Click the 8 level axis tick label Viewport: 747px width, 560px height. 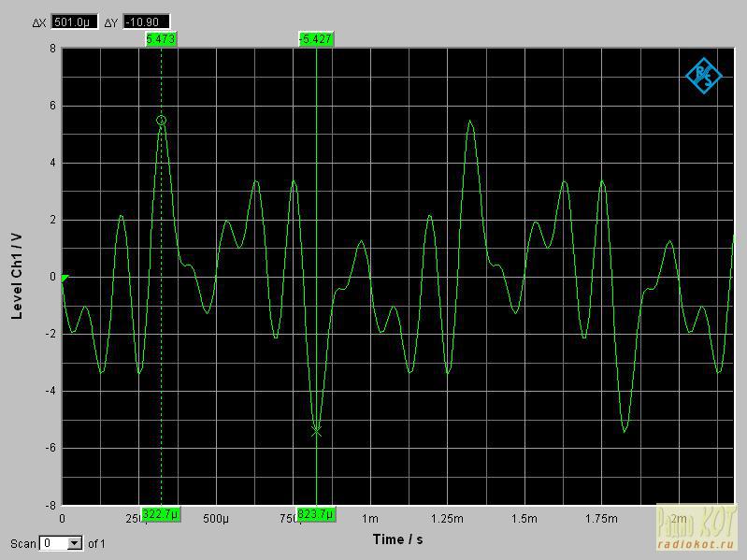tap(52, 49)
